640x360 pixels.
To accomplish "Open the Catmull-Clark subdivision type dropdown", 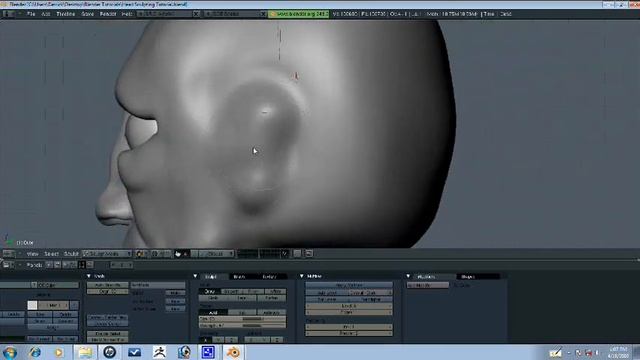I will [371, 293].
